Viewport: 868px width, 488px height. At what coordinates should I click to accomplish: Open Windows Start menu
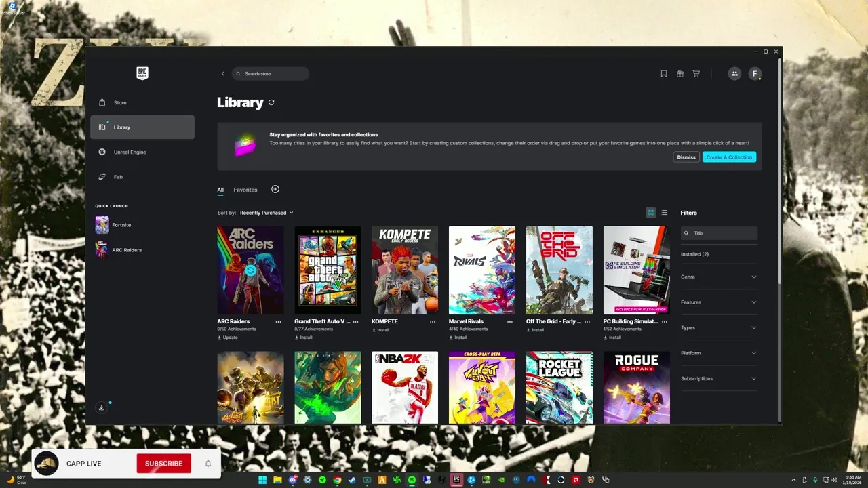tap(262, 480)
